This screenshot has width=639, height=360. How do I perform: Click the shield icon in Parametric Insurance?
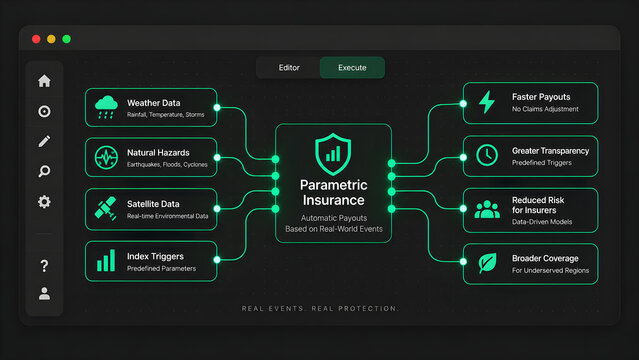coord(333,154)
